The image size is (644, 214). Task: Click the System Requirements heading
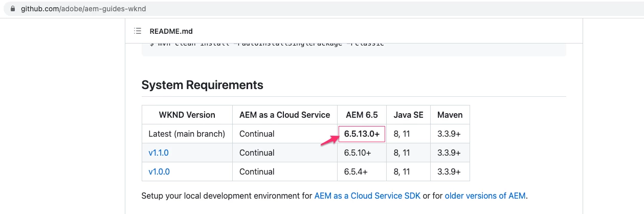pos(202,85)
